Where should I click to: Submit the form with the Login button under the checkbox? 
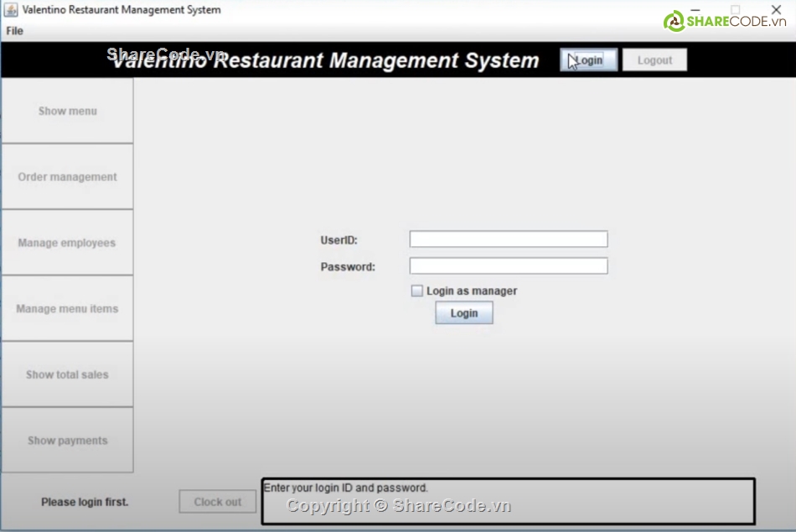464,312
